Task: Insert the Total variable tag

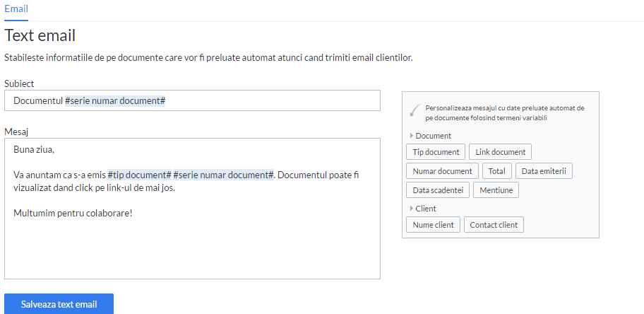Action: (496, 170)
